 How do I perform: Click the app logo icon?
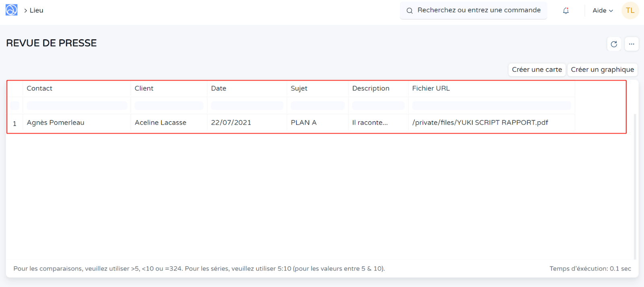[x=11, y=10]
